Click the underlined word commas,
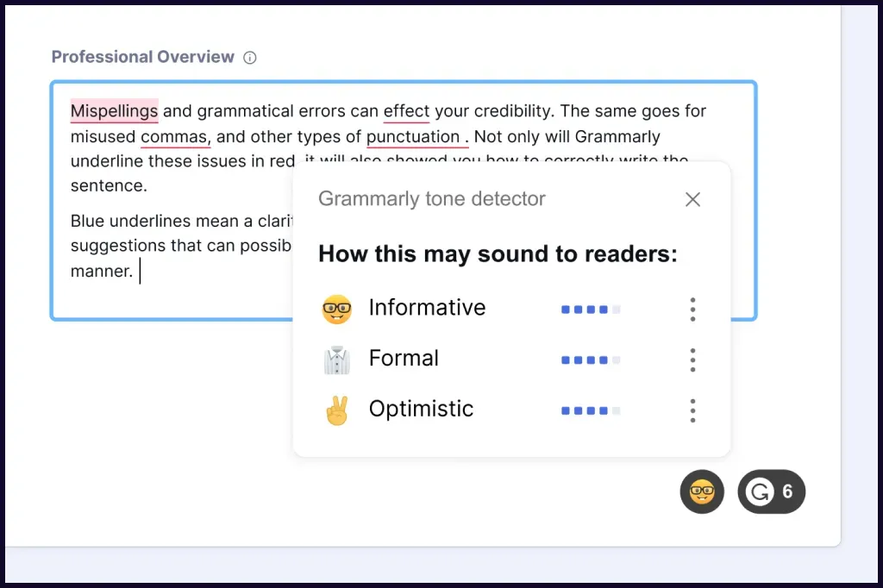883x588 pixels. tap(175, 136)
